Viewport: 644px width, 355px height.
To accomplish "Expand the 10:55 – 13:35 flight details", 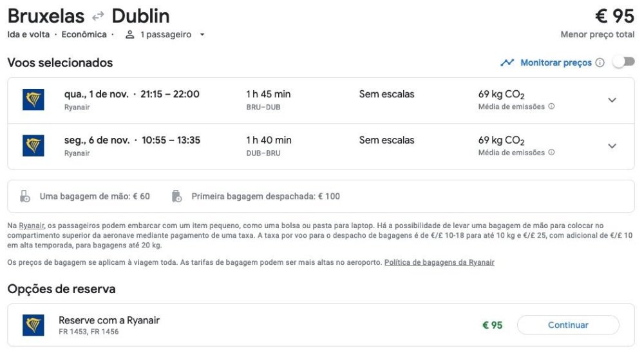I will coord(612,146).
